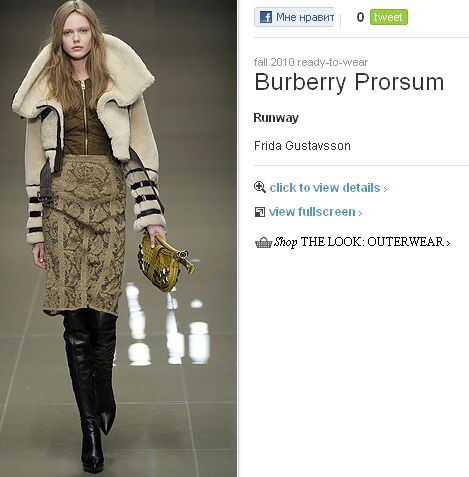The width and height of the screenshot is (469, 477).
Task: Open 'THE LOOK: OUTERWEAR' shop link
Action: [372, 242]
